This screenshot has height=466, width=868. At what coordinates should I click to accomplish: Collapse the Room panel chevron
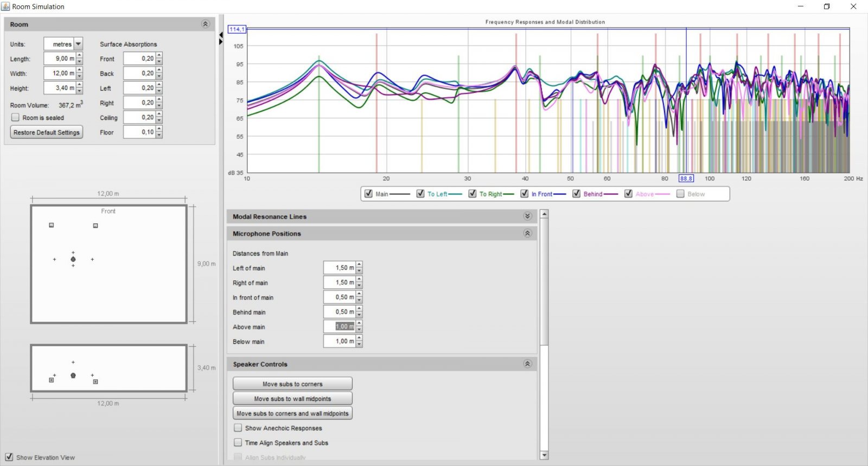tap(205, 24)
